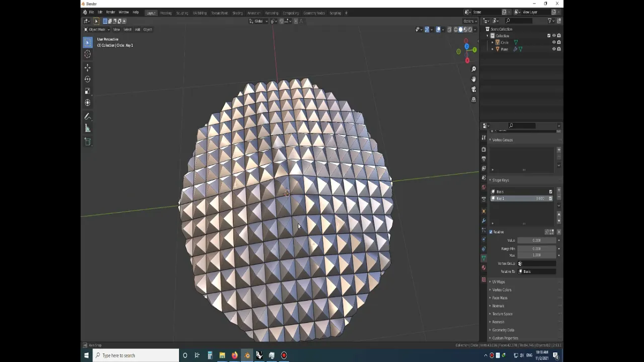Select the Scale tool

88,91
